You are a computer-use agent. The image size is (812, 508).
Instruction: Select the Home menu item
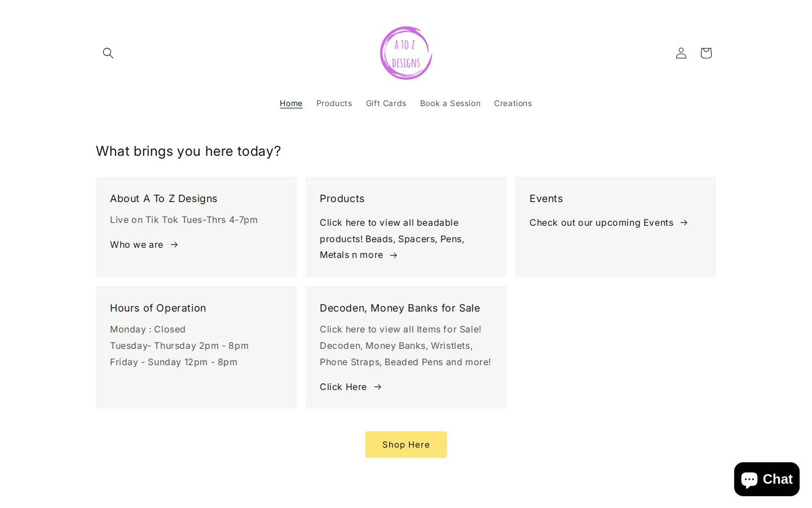click(291, 103)
